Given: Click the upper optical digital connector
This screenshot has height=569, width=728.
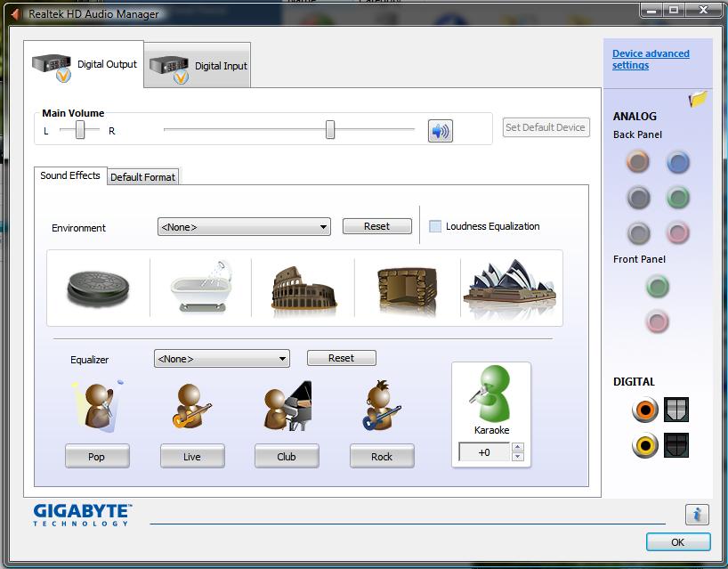Looking at the screenshot, I should click(676, 410).
